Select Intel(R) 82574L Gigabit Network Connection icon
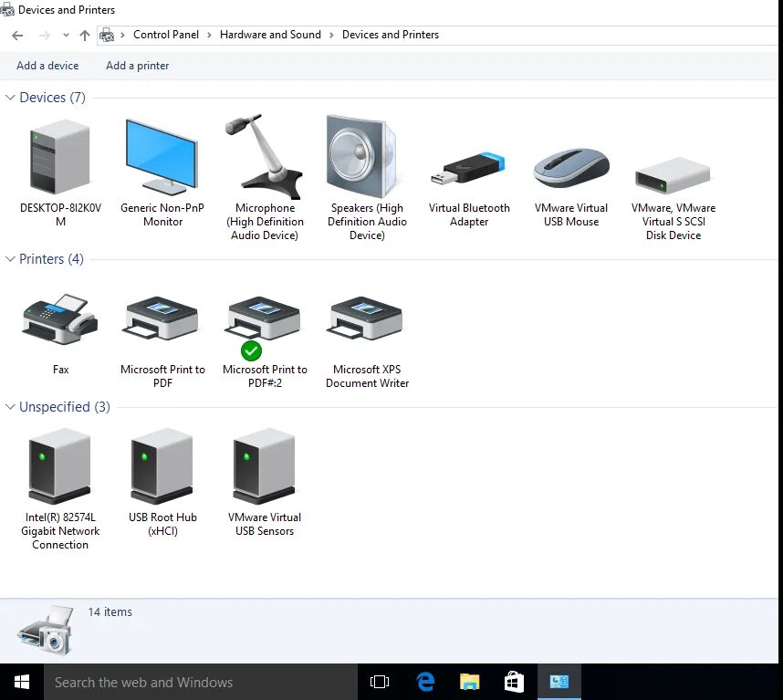This screenshot has width=783, height=700. [x=60, y=465]
